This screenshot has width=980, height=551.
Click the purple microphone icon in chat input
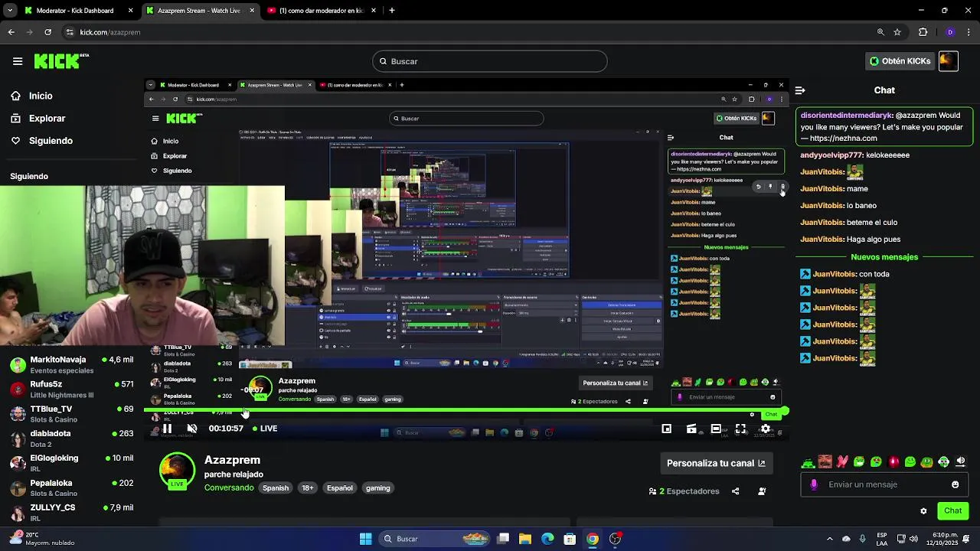pos(814,484)
